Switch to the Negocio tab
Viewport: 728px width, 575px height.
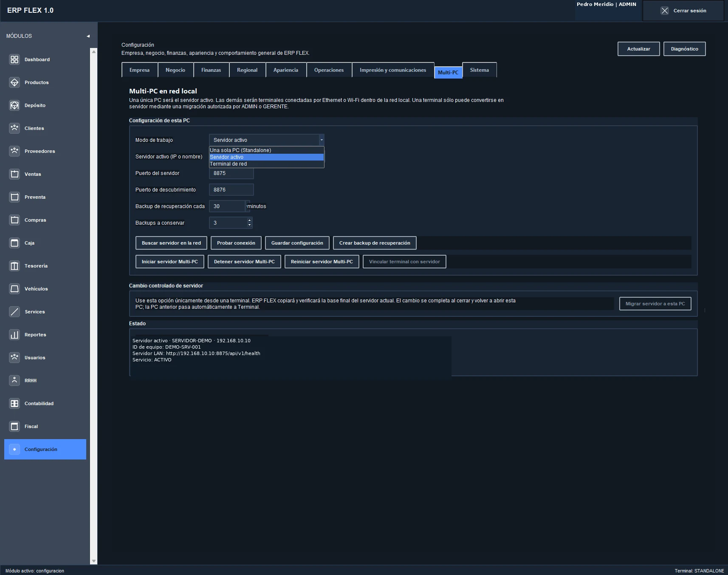[175, 70]
